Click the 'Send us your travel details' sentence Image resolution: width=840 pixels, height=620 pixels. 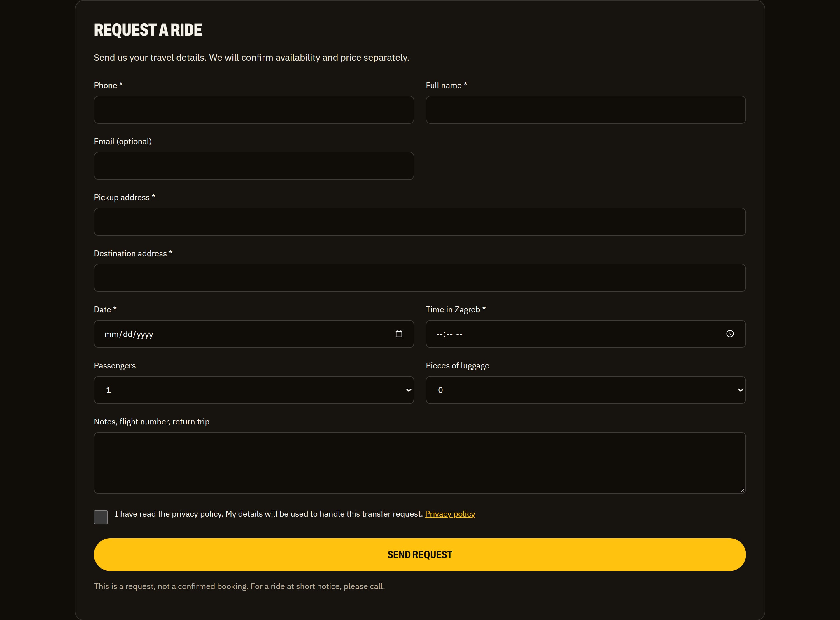click(251, 58)
